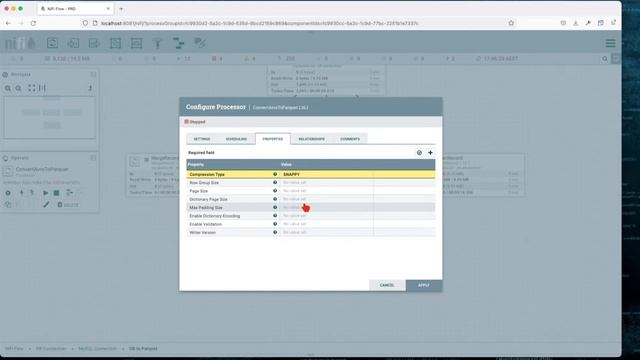
Task: Collapse the Navigate panel
Action: point(93,74)
